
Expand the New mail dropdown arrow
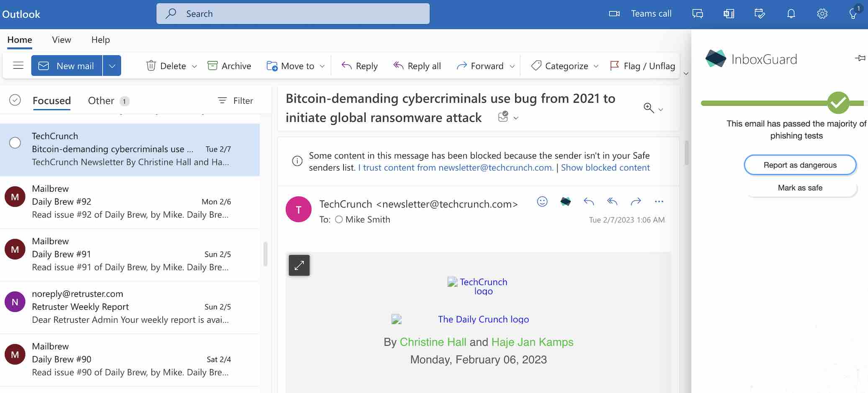point(112,66)
